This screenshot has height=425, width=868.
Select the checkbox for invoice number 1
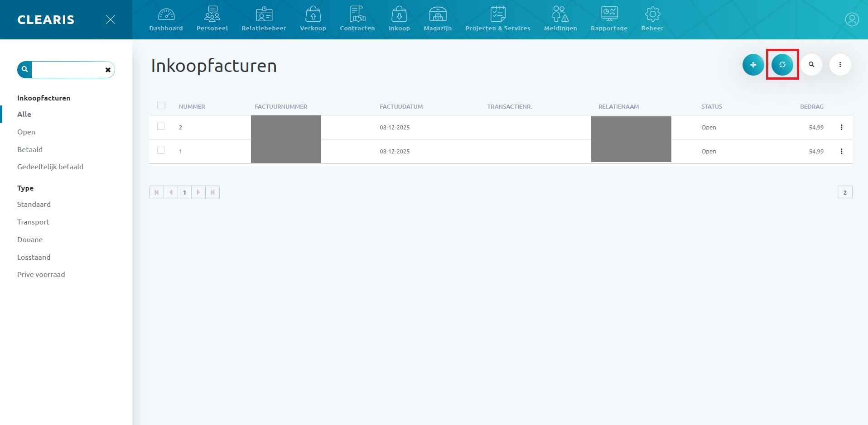[x=161, y=151]
